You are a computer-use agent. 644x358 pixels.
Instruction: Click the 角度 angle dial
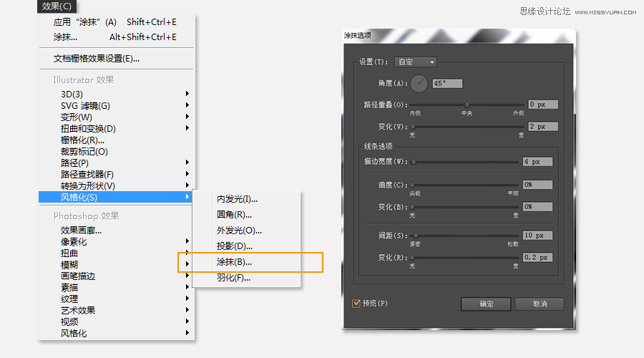tap(419, 84)
